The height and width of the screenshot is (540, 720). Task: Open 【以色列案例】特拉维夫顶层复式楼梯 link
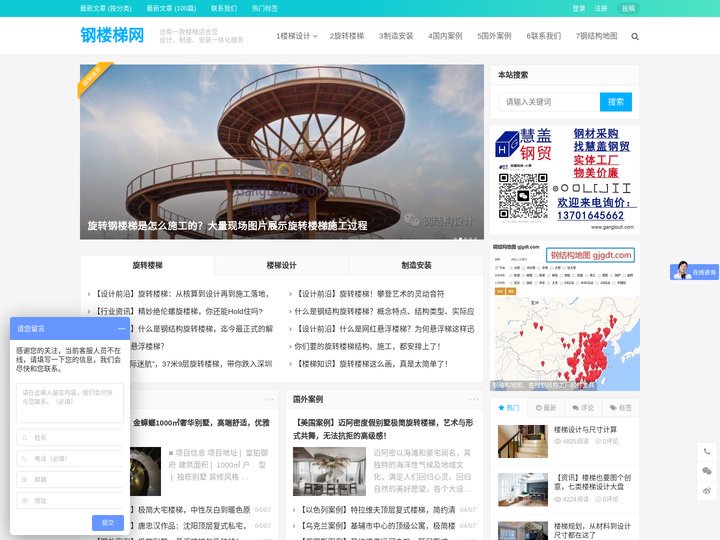point(378,510)
